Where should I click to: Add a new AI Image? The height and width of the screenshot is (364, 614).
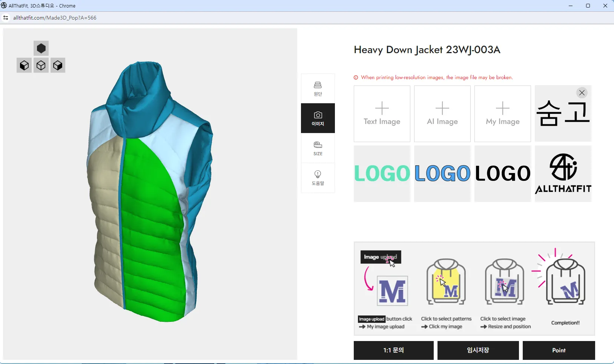point(442,114)
